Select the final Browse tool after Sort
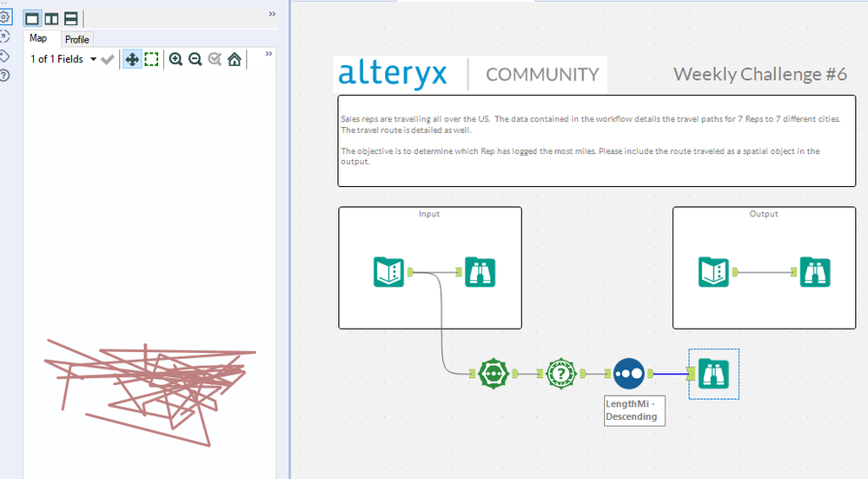Image resolution: width=868 pixels, height=479 pixels. (713, 374)
